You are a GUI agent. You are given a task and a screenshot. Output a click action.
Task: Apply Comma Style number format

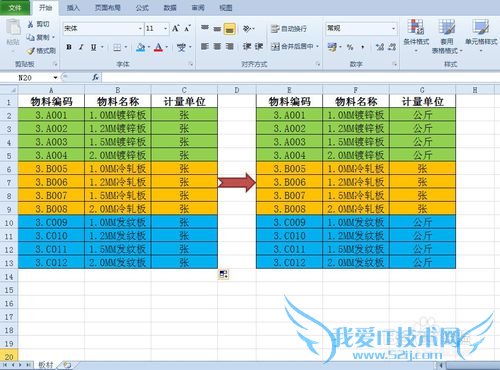click(x=362, y=47)
